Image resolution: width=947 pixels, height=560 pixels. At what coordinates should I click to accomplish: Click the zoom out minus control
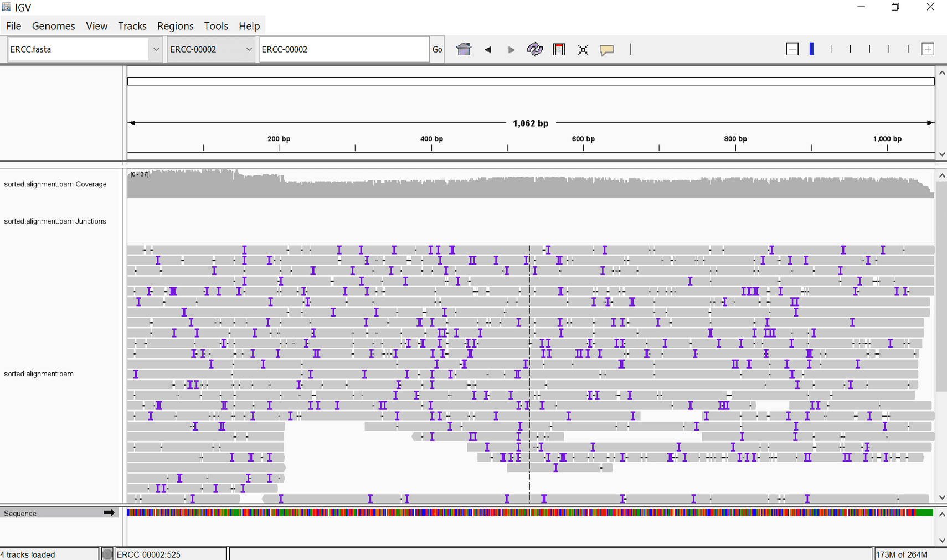pos(792,49)
